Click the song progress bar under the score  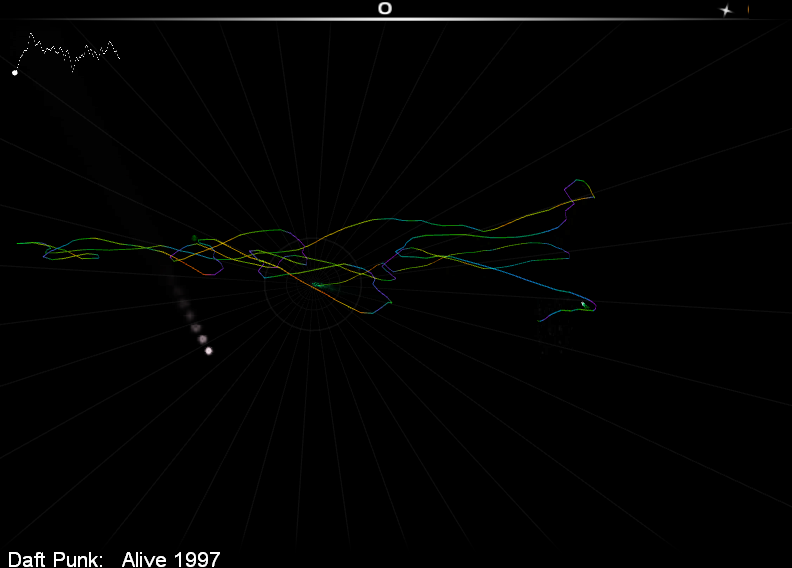click(396, 20)
